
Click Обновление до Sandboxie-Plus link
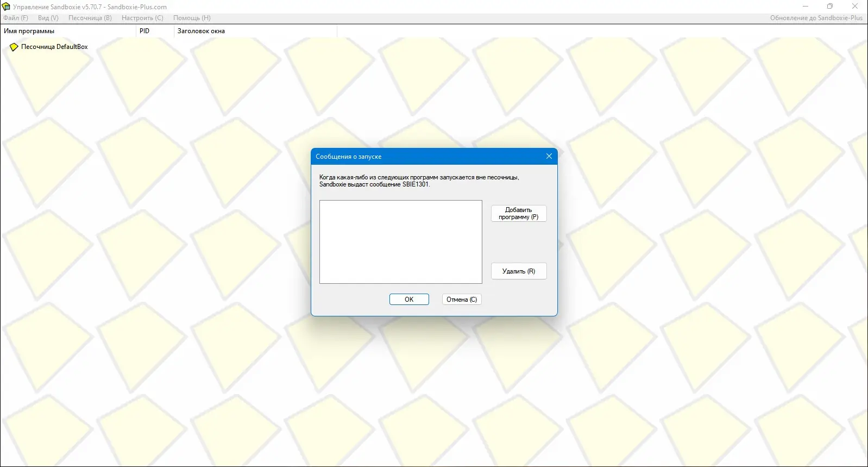click(x=816, y=18)
